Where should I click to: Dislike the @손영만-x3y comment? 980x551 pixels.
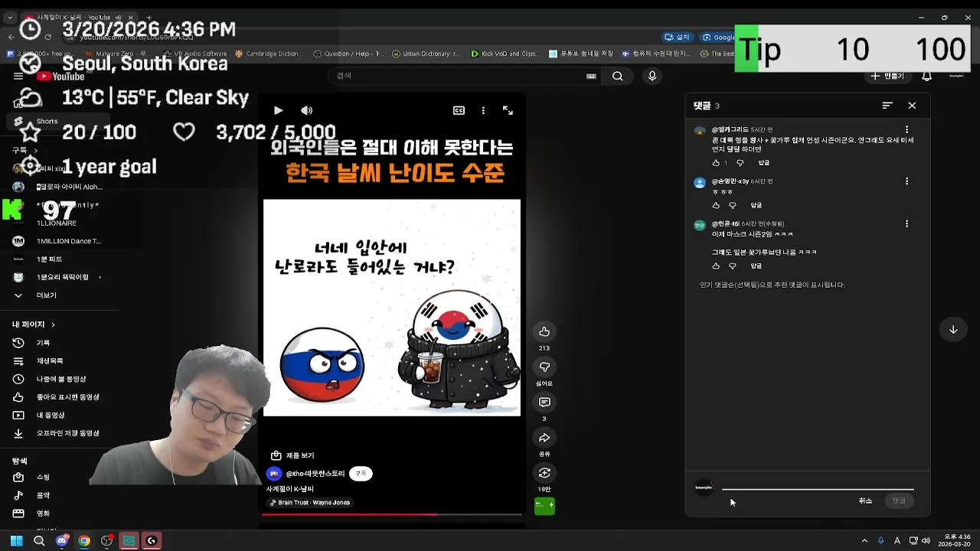[733, 205]
